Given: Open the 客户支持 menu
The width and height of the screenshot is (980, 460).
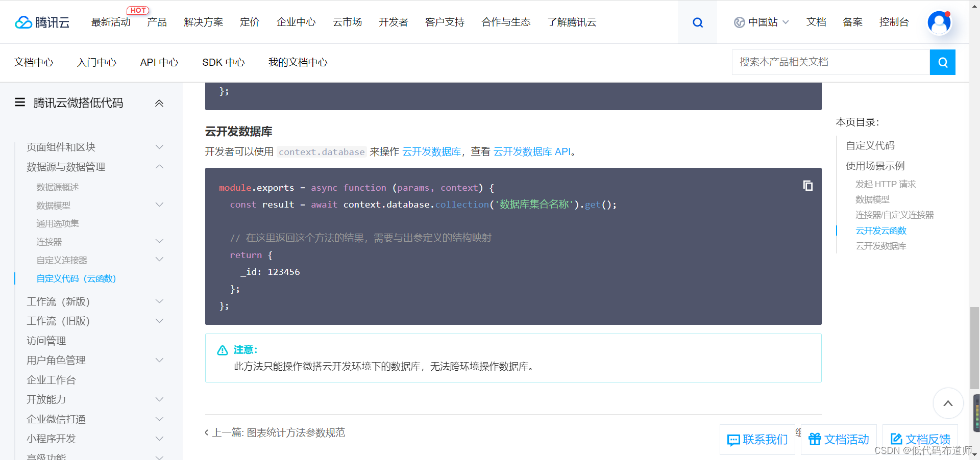Looking at the screenshot, I should (x=445, y=22).
